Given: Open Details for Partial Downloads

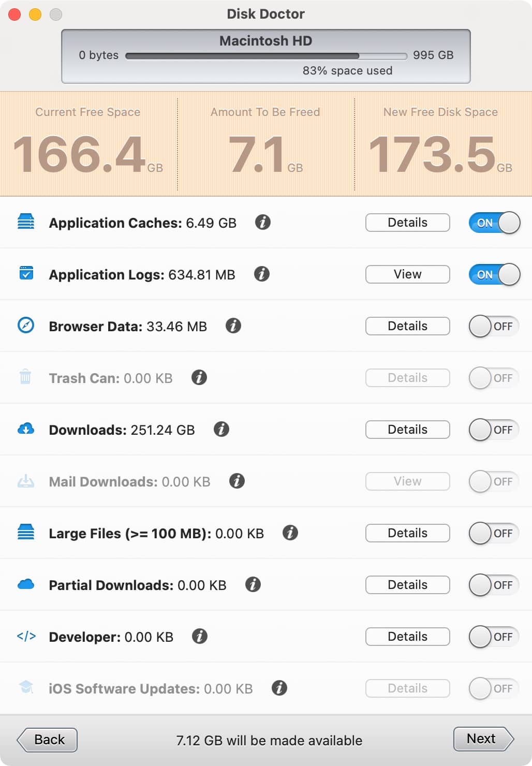Looking at the screenshot, I should 408,585.
